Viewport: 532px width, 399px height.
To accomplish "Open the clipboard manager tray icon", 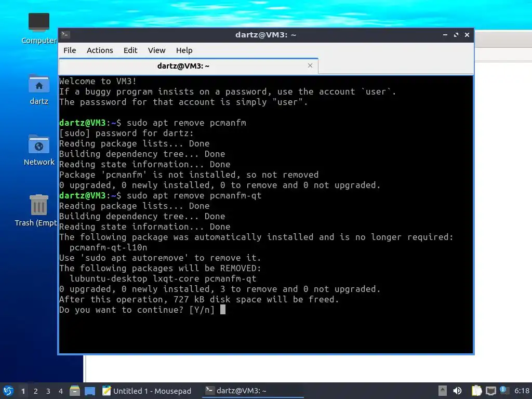I will (476, 391).
